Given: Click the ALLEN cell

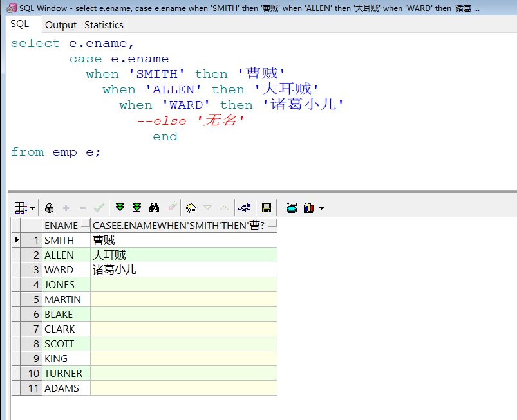Looking at the screenshot, I should pos(66,255).
